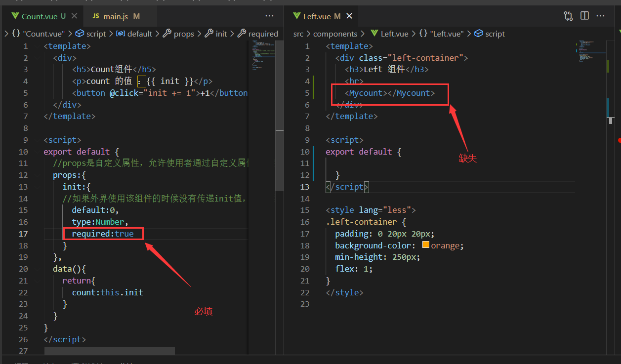Click the "<hr>" line in Left.vue

click(354, 81)
